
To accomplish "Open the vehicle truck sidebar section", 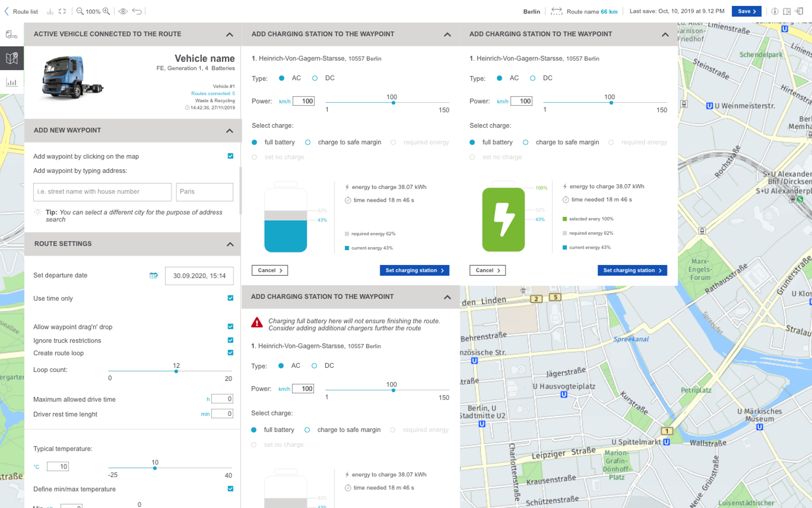I will (x=12, y=34).
